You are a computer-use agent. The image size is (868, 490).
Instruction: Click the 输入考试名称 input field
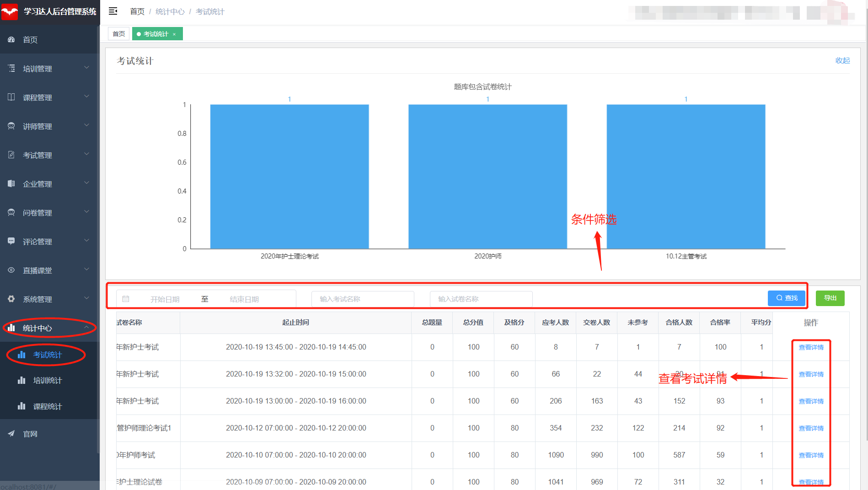(363, 299)
